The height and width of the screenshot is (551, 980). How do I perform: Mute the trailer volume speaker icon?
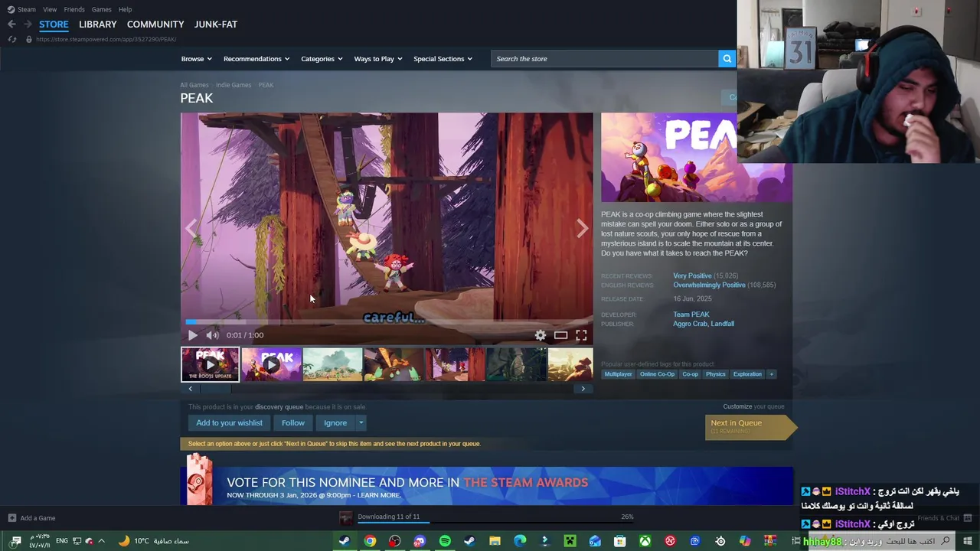click(x=212, y=335)
